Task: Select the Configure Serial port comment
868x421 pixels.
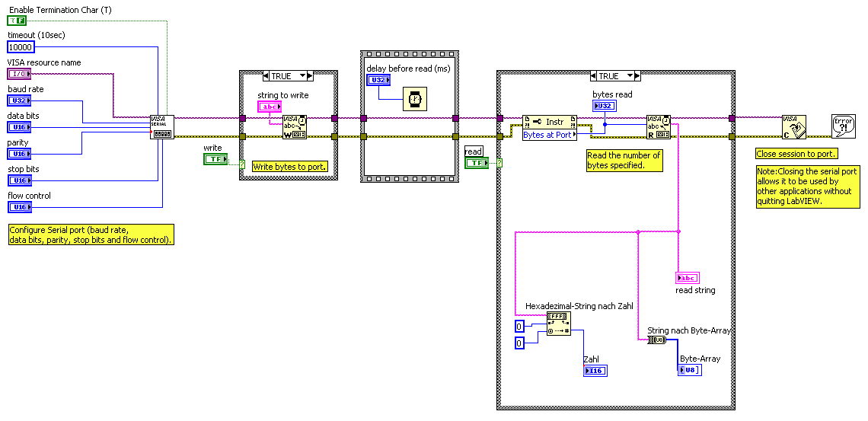Action: click(x=91, y=234)
